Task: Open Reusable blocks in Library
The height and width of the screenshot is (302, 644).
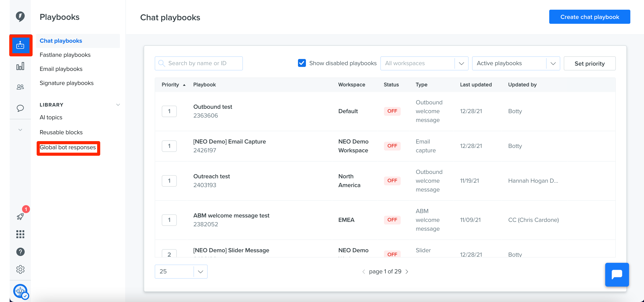Action: [61, 132]
